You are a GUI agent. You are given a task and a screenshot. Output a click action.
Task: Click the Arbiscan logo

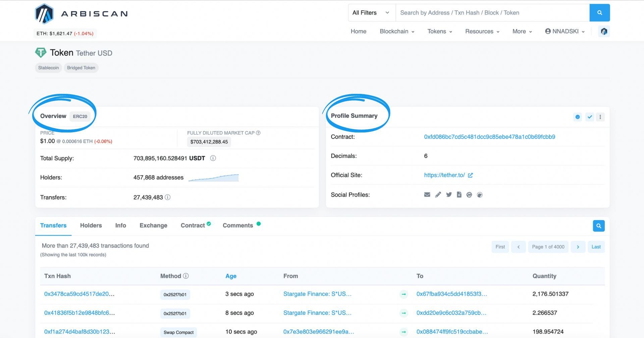[81, 14]
